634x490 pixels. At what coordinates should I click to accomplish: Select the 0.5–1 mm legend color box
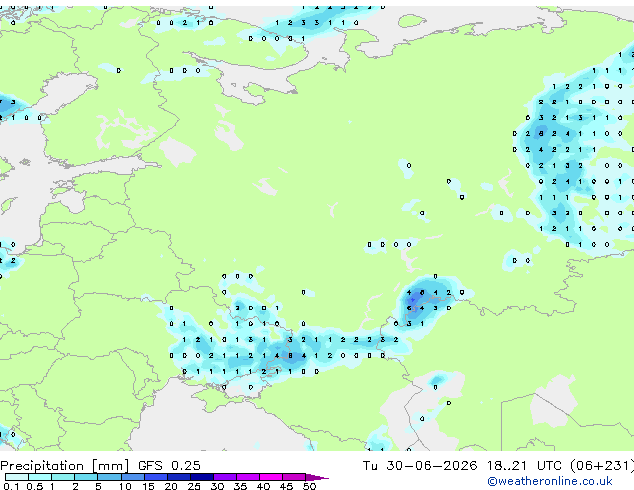tap(40, 477)
